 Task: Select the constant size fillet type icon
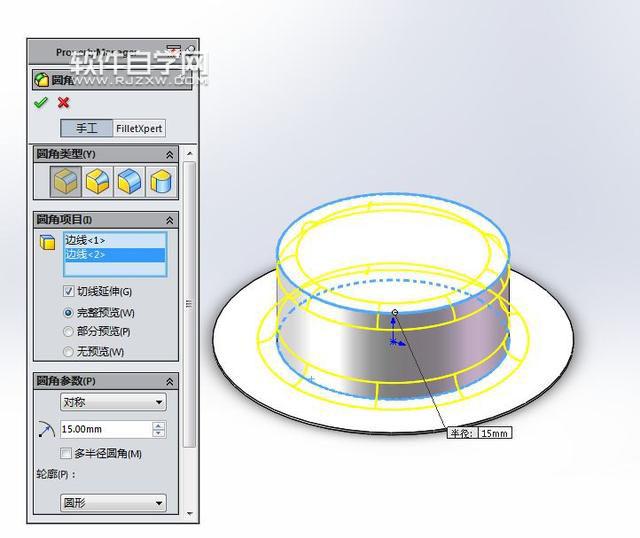click(66, 181)
